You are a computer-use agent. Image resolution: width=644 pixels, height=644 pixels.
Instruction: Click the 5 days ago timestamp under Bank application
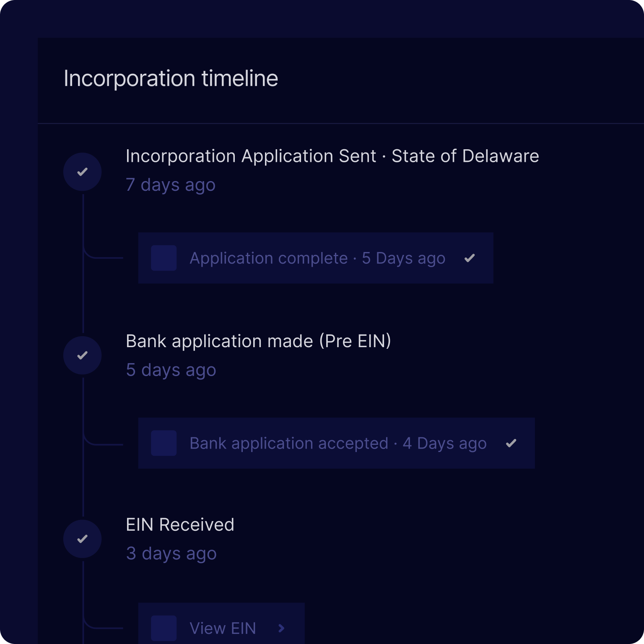[171, 370]
